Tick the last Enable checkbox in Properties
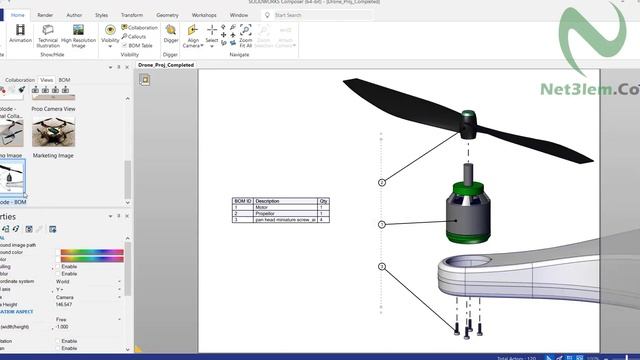 (58, 348)
